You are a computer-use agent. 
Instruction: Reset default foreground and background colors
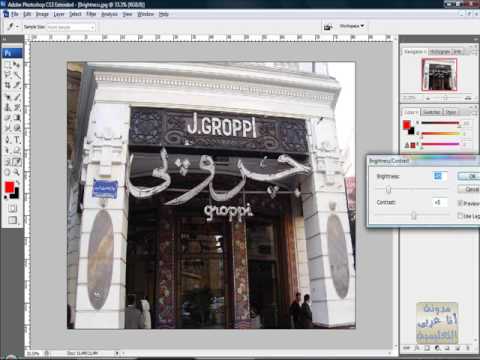(x=6, y=197)
